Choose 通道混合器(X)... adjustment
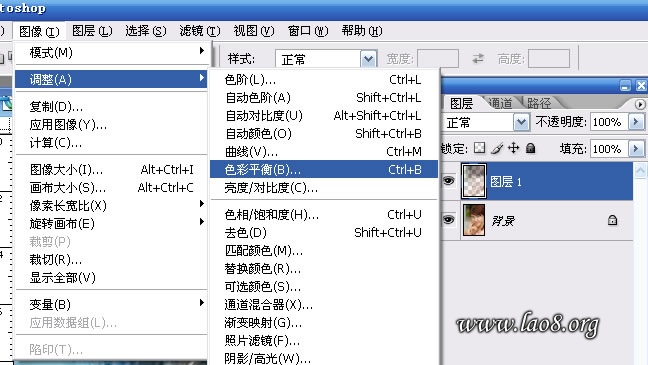The image size is (648, 365). (324, 305)
